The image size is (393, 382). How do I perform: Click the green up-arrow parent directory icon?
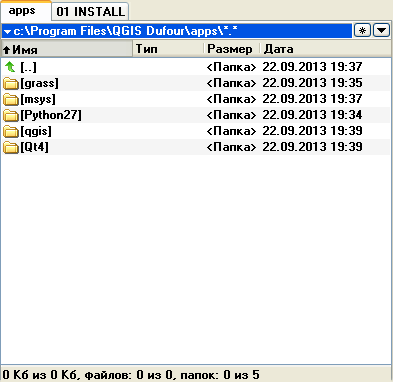tap(10, 67)
